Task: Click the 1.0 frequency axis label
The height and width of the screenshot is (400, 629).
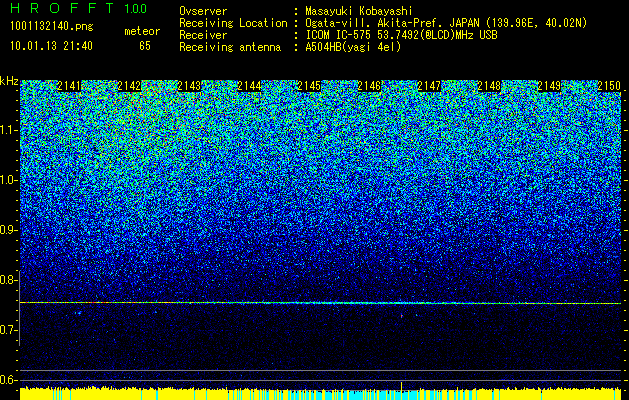Action: (9, 180)
